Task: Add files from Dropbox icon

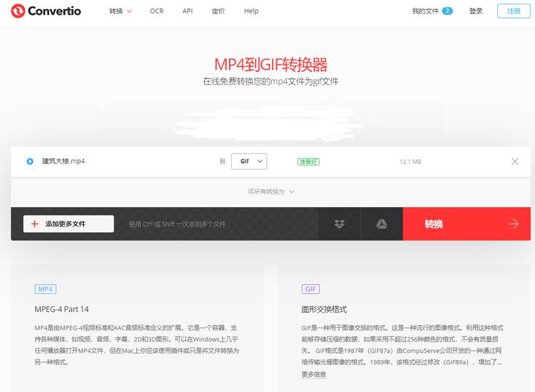Action: click(x=340, y=224)
